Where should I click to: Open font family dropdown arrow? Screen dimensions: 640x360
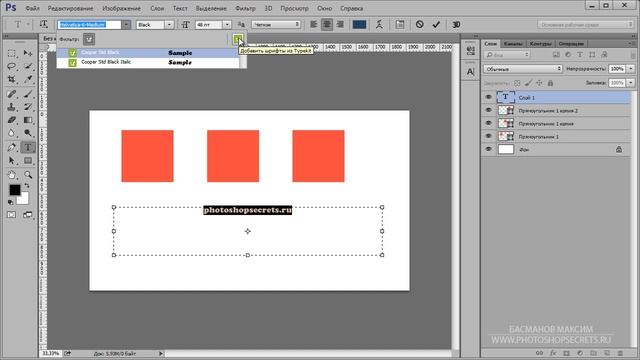pos(126,24)
